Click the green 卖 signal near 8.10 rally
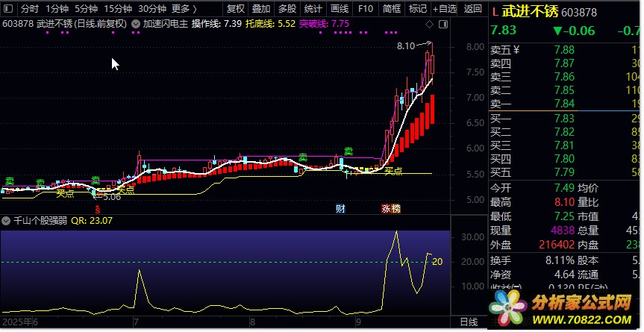Screen dimensions: 644x332 tap(348, 151)
